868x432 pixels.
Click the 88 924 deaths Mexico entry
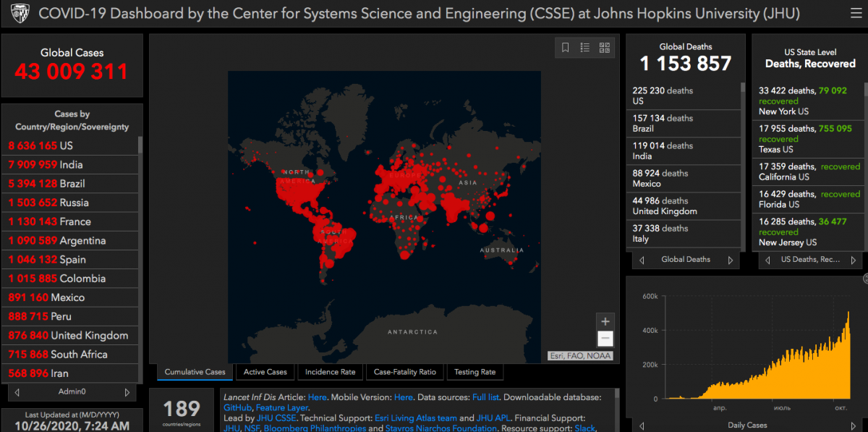[x=684, y=179]
